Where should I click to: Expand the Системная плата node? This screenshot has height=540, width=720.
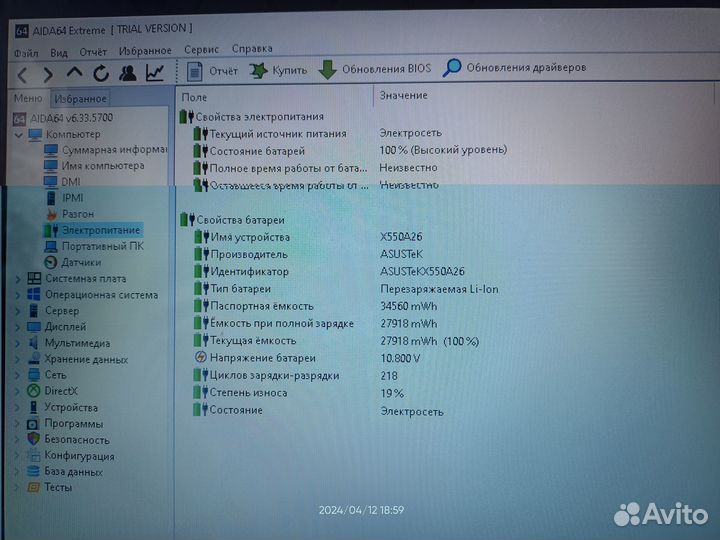coord(18,279)
